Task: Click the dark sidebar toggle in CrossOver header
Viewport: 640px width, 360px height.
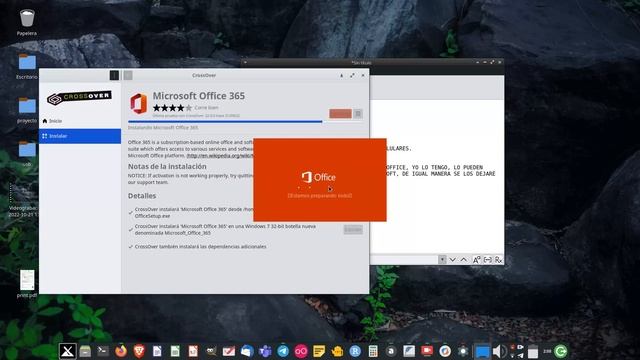Action: pyautogui.click(x=114, y=75)
